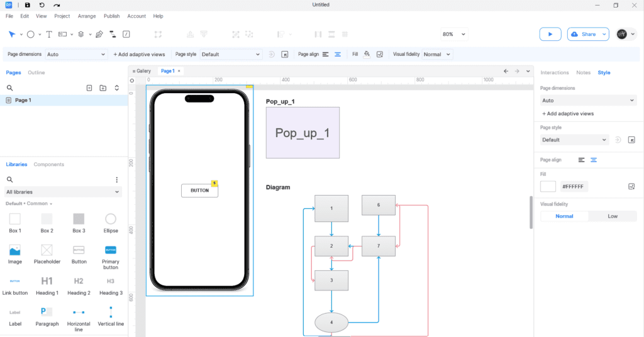Set Visual fidelity to Normal in Style panel
This screenshot has width=644, height=337.
[x=564, y=216]
